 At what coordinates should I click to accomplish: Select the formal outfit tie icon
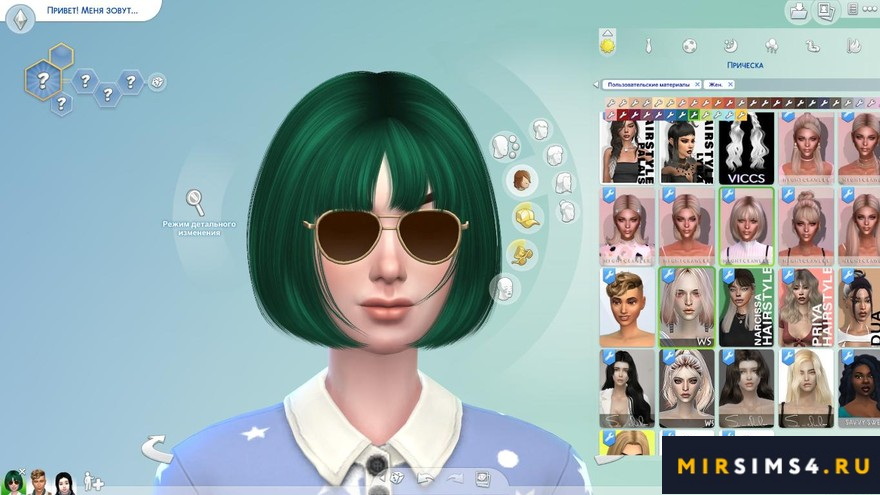(649, 45)
